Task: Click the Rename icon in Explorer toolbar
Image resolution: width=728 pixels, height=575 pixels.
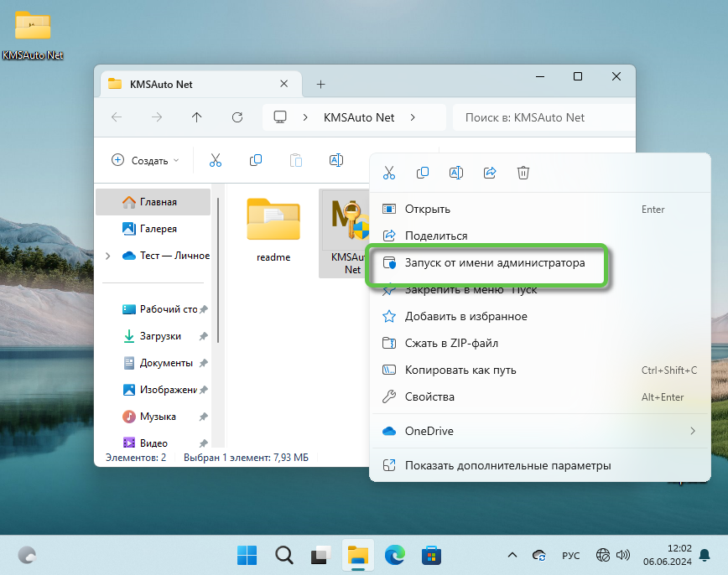Action: coord(336,160)
